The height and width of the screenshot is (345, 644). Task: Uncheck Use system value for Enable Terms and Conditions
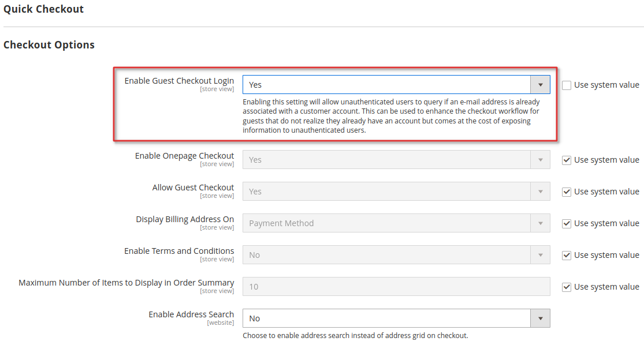(567, 255)
